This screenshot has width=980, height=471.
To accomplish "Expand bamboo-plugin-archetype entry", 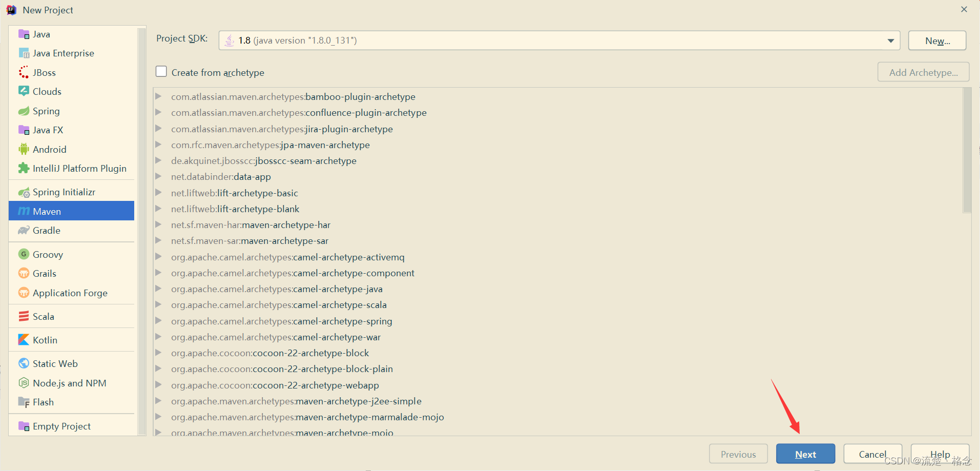I will 159,96.
